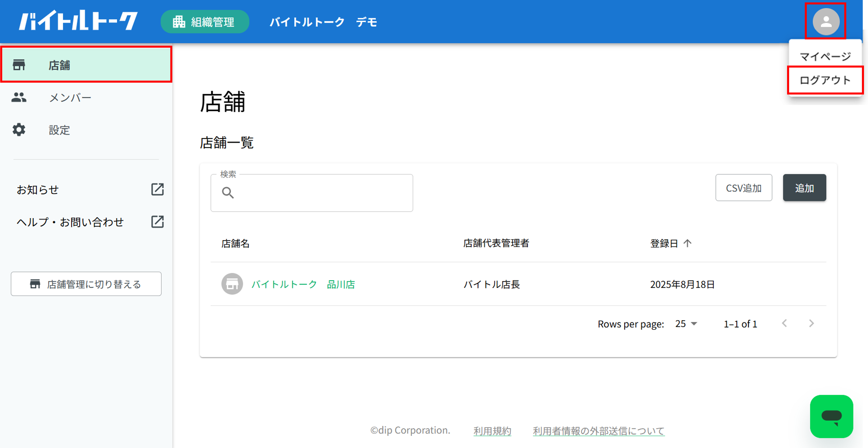Click the gear icon beside 設定

tap(19, 129)
